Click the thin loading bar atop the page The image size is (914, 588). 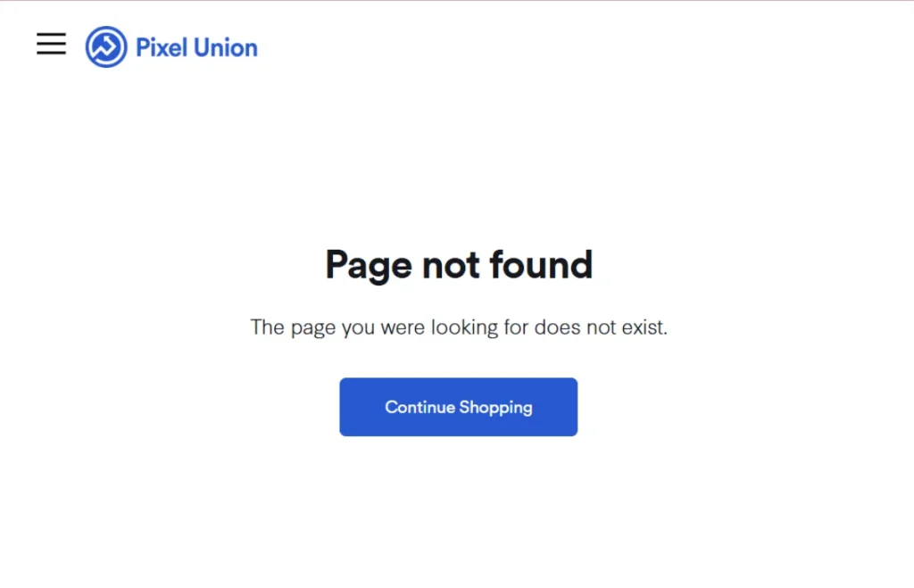pos(457,1)
